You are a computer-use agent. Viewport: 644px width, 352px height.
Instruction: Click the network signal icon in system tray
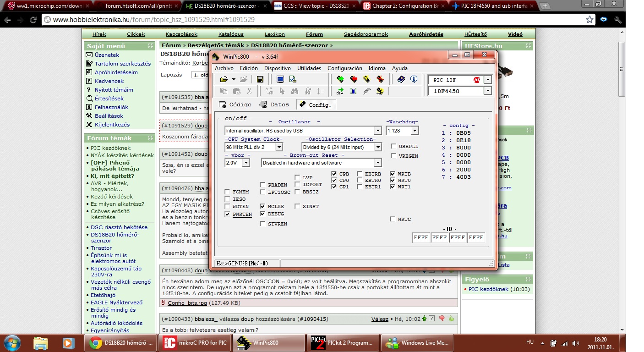[x=565, y=343]
